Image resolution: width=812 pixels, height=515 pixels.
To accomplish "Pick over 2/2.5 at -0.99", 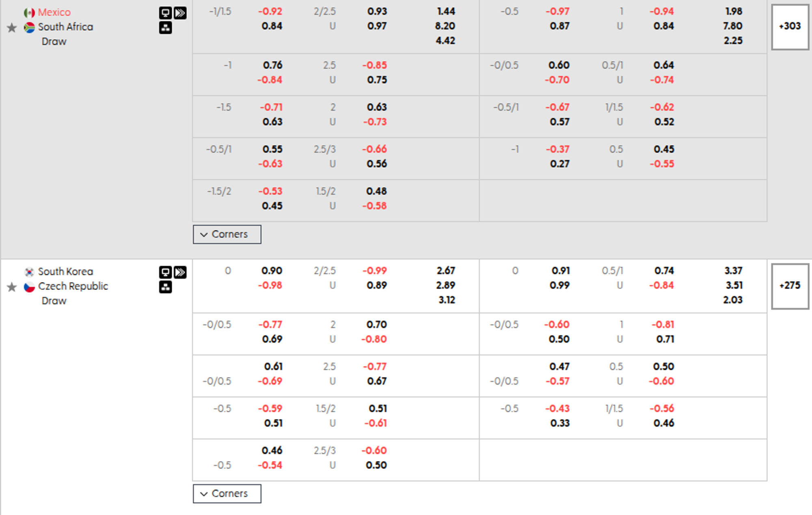I will pyautogui.click(x=374, y=271).
